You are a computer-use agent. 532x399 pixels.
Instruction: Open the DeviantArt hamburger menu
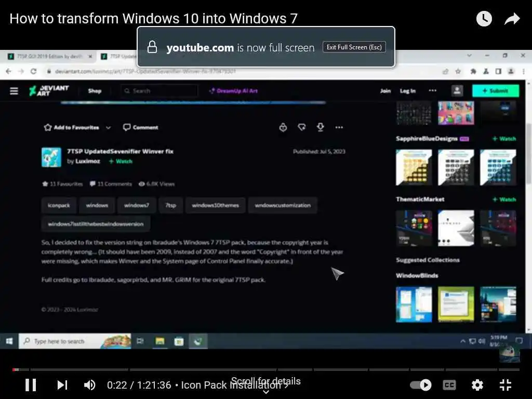[14, 91]
